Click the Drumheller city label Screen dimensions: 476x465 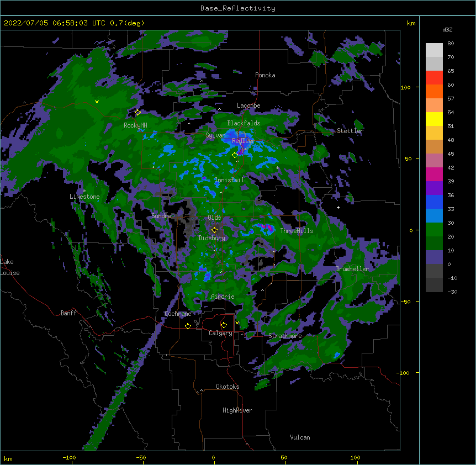coord(352,269)
